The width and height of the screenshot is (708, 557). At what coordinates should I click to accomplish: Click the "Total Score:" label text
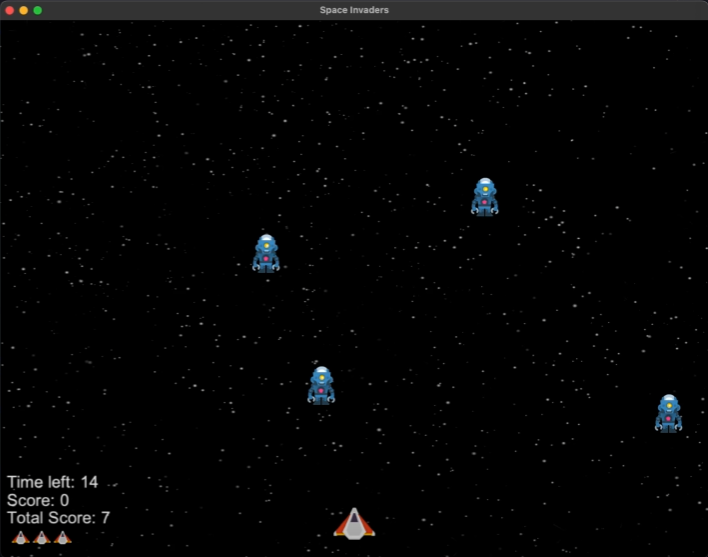pos(51,518)
